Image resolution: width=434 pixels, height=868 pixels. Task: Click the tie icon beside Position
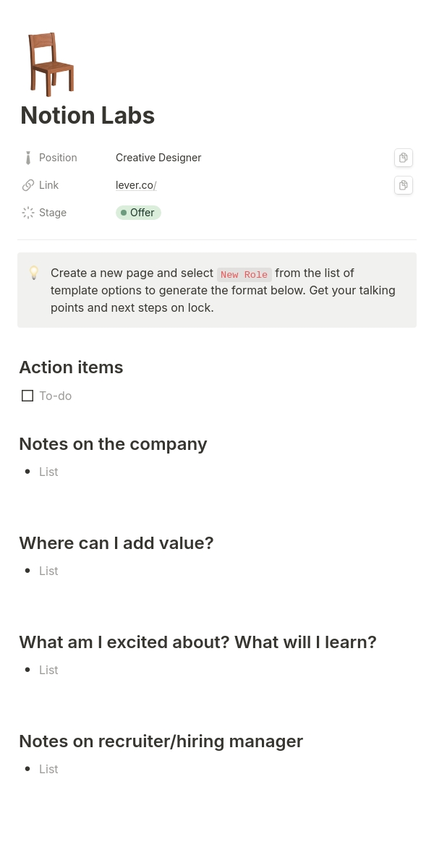[x=28, y=158]
